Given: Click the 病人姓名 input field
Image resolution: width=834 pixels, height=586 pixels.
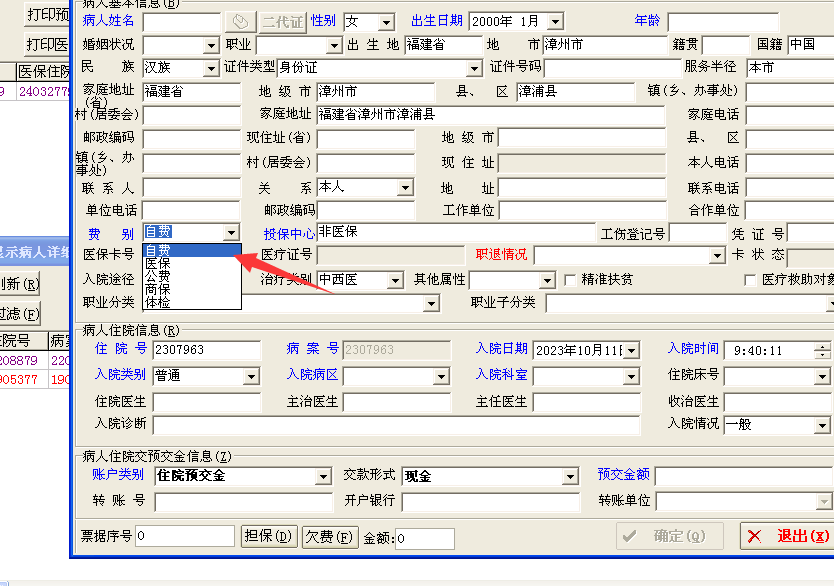Looking at the screenshot, I should (x=181, y=22).
